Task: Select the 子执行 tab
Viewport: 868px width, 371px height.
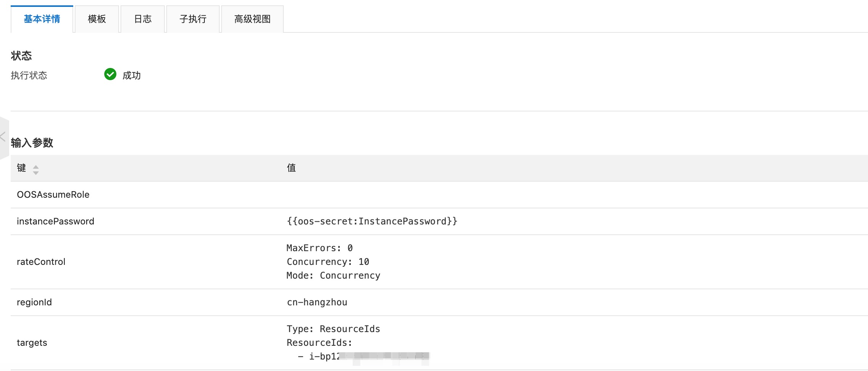Action: (x=193, y=19)
